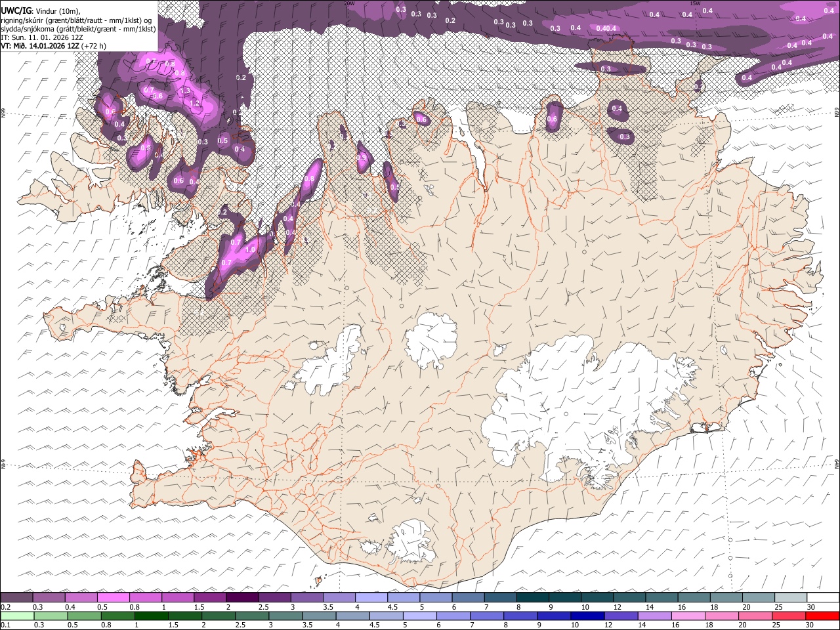Click the rain legend swatch between 1 and 1.5
This screenshot has height=630, width=840.
click(x=151, y=616)
